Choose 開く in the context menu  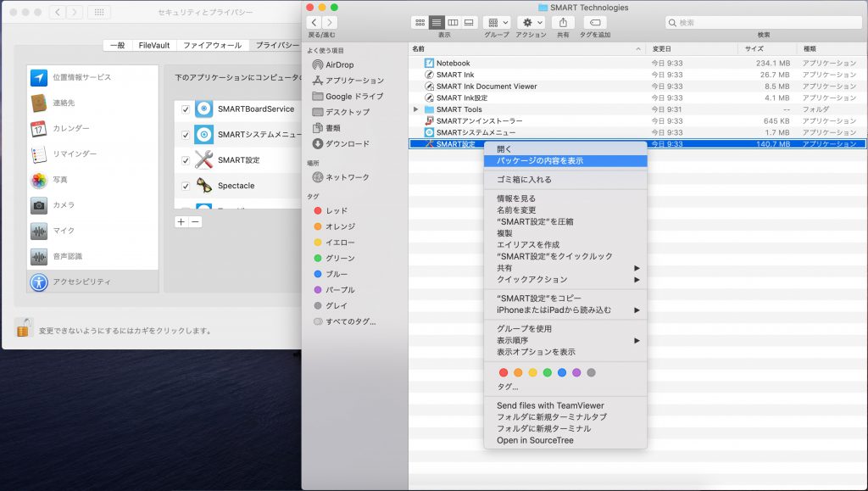pyautogui.click(x=565, y=149)
